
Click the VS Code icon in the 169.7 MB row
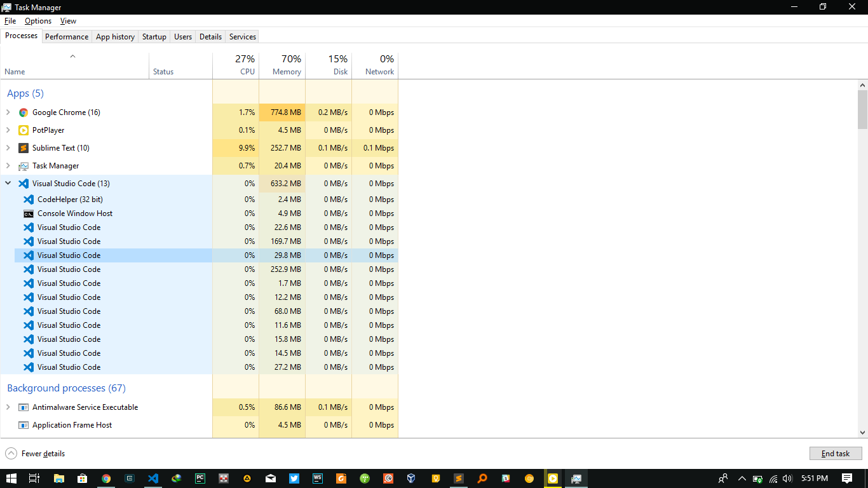pyautogui.click(x=29, y=241)
